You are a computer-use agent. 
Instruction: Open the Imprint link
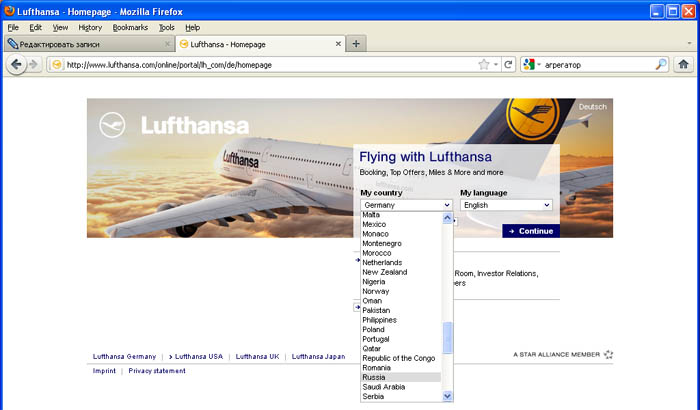tap(104, 371)
